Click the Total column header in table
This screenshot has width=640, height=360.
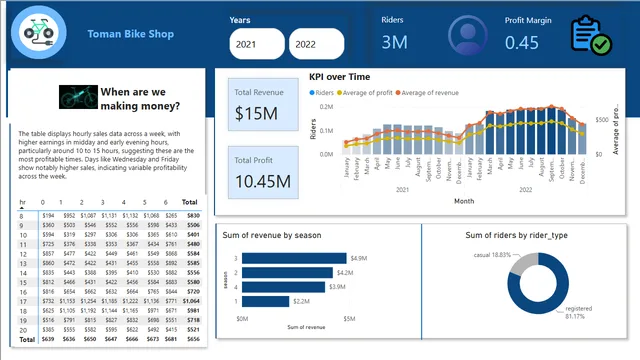pyautogui.click(x=189, y=202)
